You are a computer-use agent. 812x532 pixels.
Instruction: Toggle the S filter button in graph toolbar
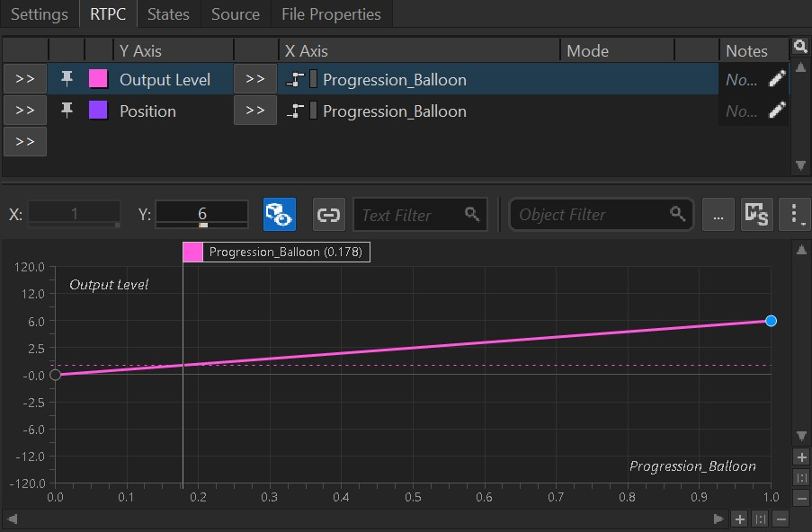coord(756,215)
